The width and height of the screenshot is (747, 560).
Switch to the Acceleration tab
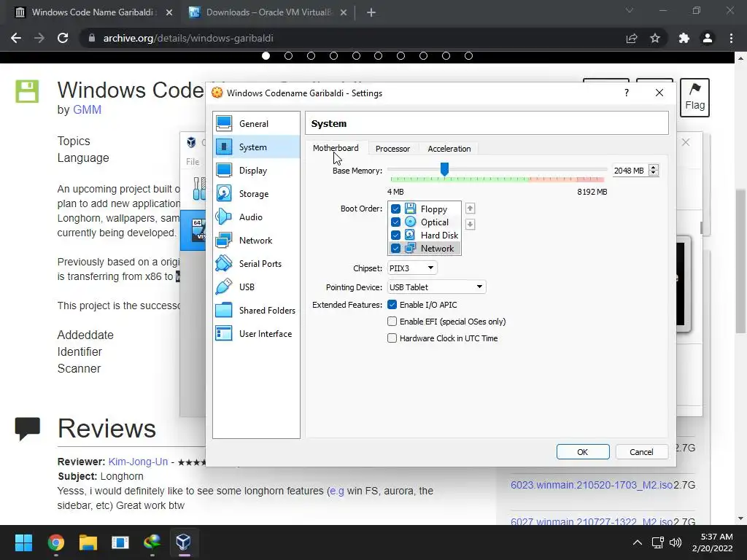[449, 149]
